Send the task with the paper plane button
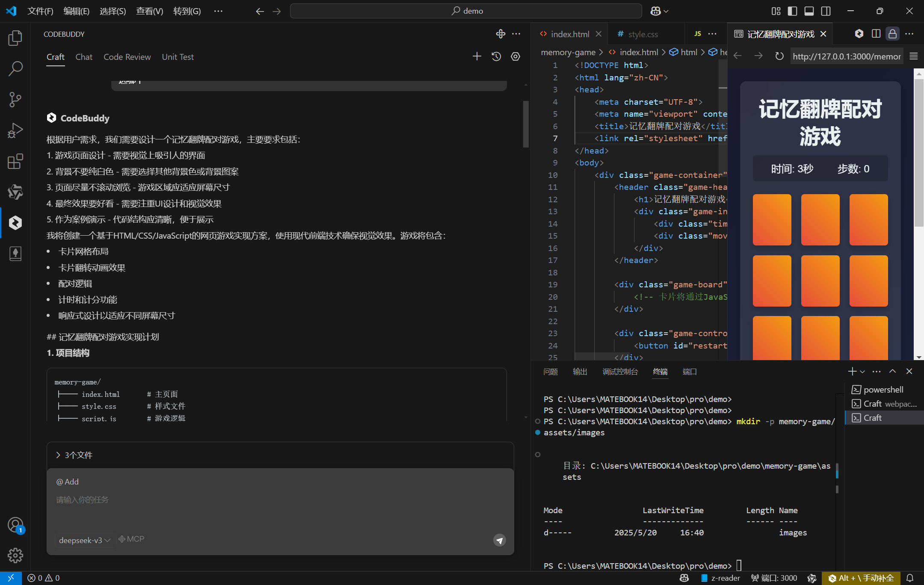924x585 pixels. 499,540
